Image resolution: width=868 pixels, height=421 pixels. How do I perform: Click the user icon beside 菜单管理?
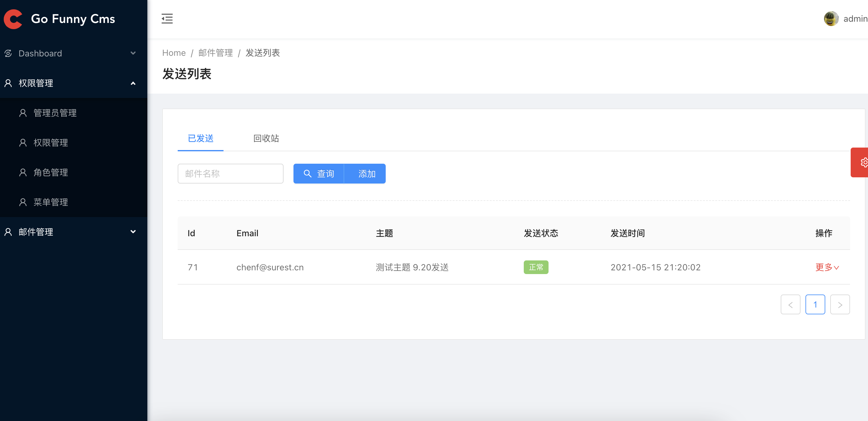coord(23,202)
